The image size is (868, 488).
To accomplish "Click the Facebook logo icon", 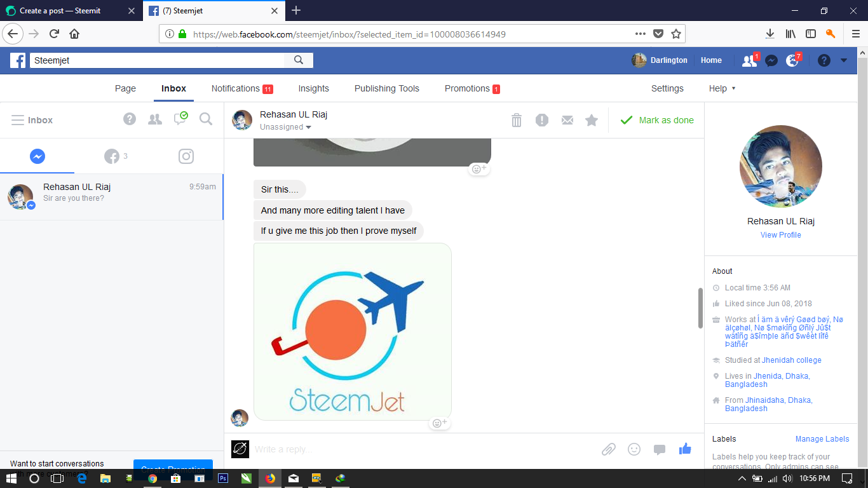I will pos(18,60).
